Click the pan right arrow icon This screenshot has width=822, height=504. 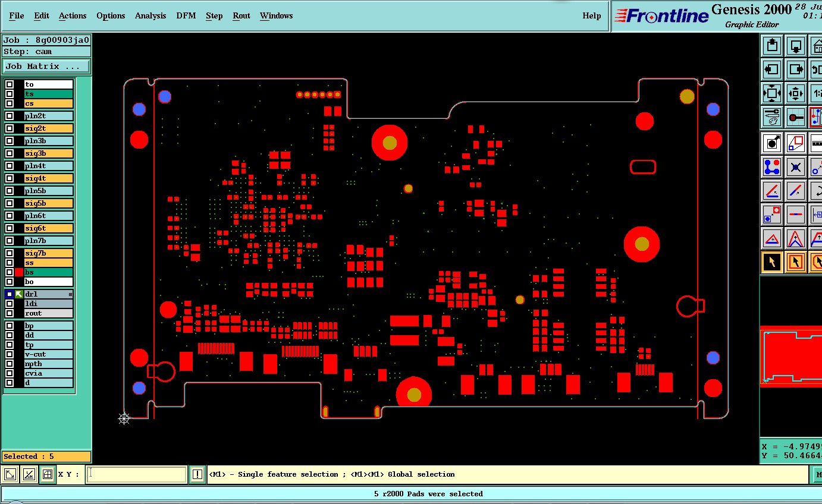(x=796, y=70)
